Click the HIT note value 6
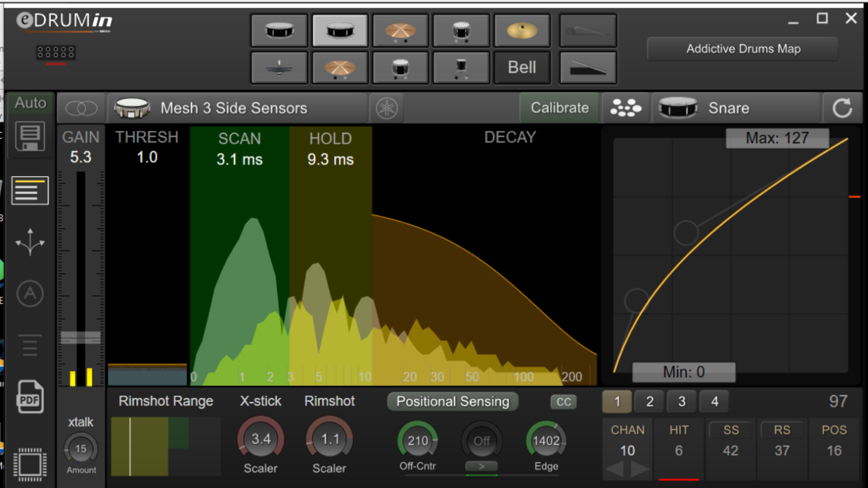The image size is (868, 488). click(x=679, y=451)
